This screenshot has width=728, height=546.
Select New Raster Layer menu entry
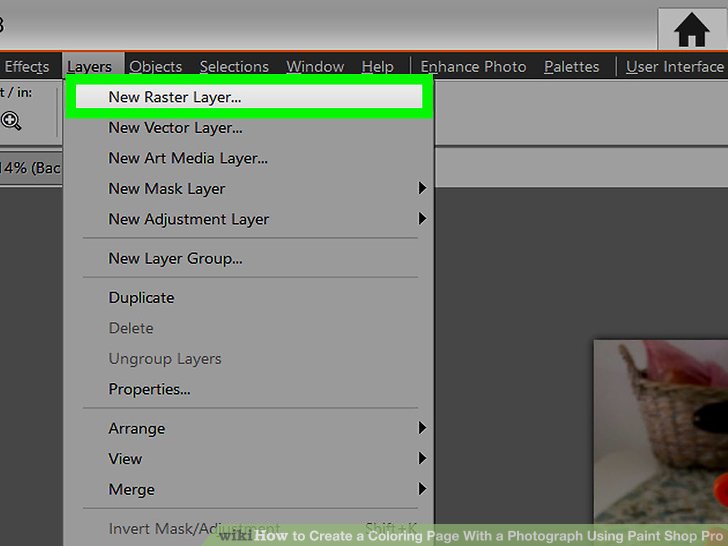coord(175,98)
